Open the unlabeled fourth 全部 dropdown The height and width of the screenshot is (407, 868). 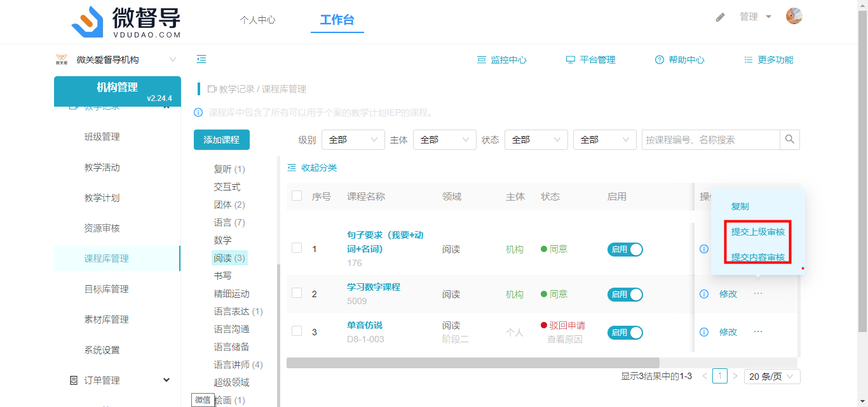(605, 140)
